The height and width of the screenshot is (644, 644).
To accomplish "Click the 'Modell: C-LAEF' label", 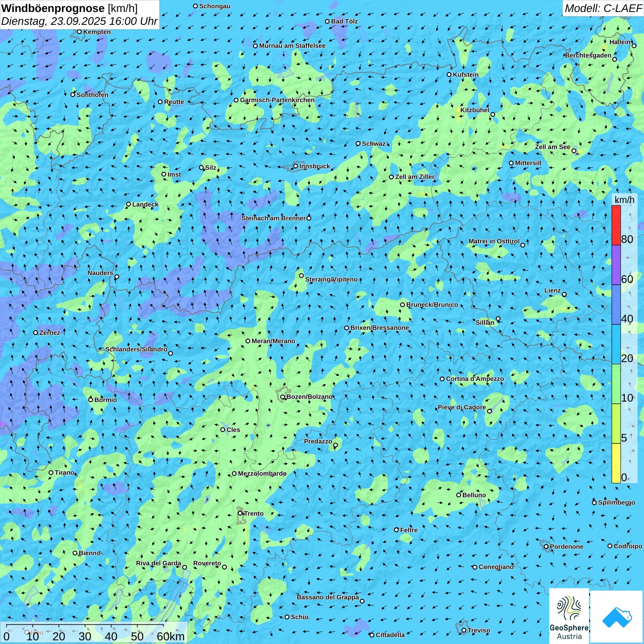I will click(x=603, y=8).
